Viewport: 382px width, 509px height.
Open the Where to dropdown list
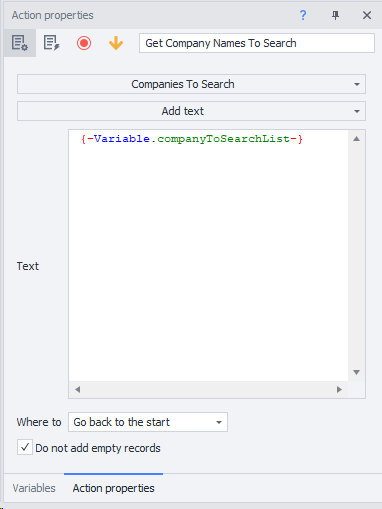pos(148,422)
